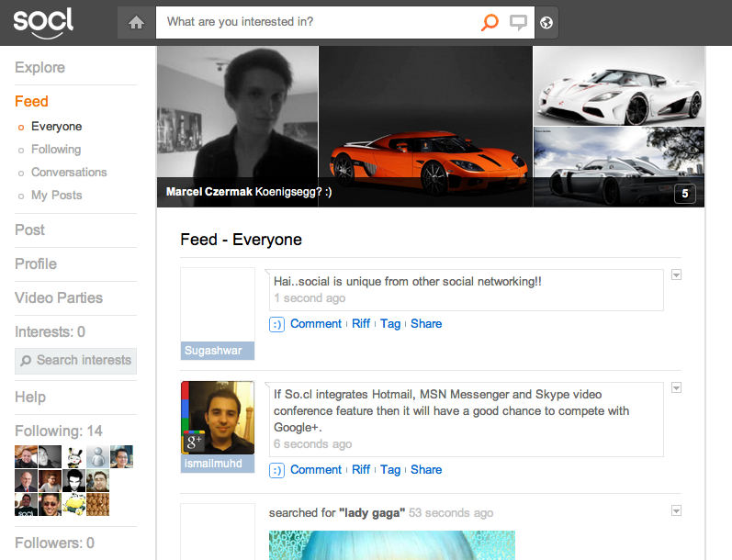Screen dimensions: 732x560
Task: Click the Socl logo
Action: pyautogui.click(x=43, y=23)
